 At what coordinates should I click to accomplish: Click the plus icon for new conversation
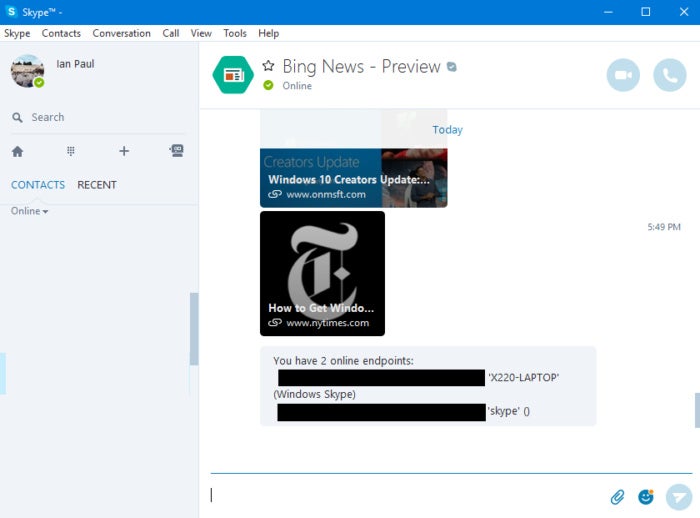tap(124, 151)
